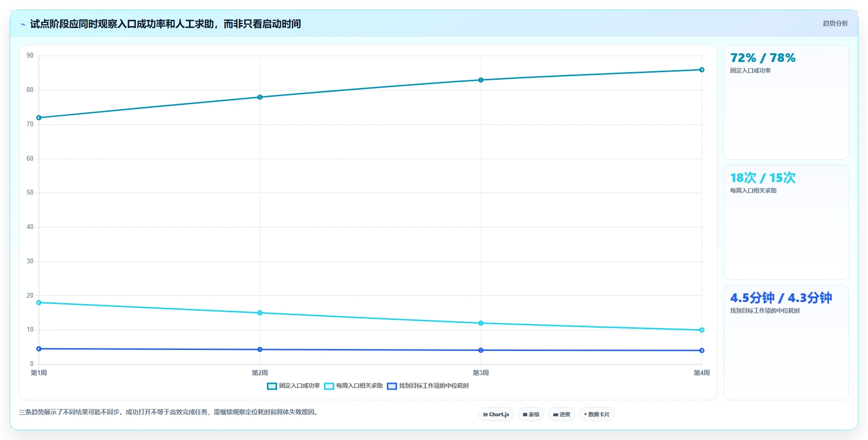Click the 第1周 x-axis label

[x=39, y=373]
